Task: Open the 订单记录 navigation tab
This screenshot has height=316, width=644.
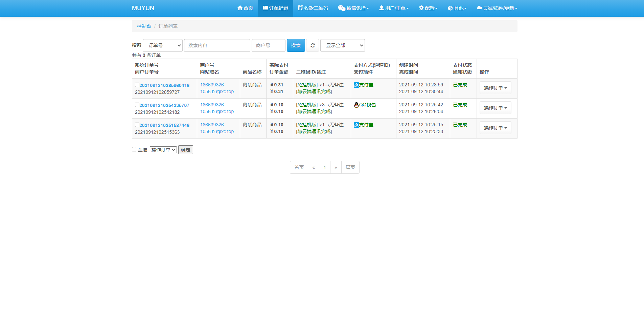Action: [x=275, y=8]
